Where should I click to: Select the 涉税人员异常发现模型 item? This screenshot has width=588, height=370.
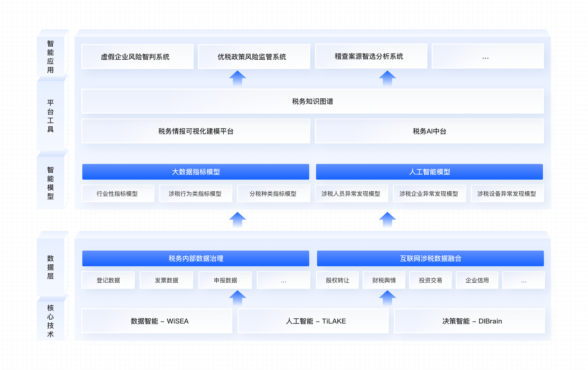[352, 193]
